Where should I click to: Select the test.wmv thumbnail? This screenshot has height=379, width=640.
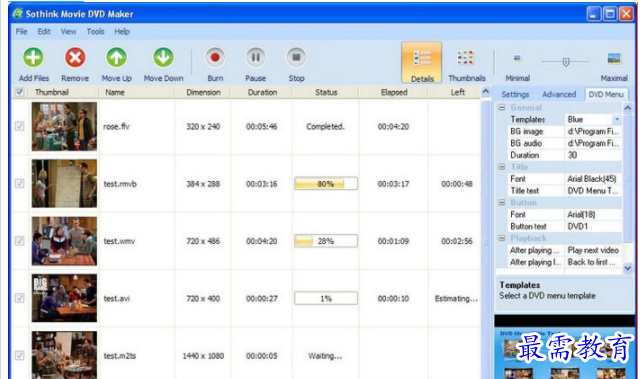pyautogui.click(x=64, y=241)
